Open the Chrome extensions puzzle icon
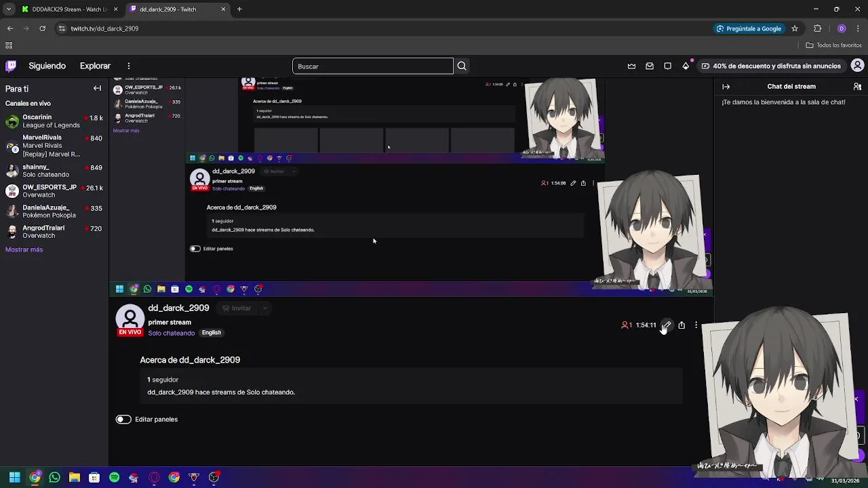Image resolution: width=868 pixels, height=488 pixels. [817, 28]
